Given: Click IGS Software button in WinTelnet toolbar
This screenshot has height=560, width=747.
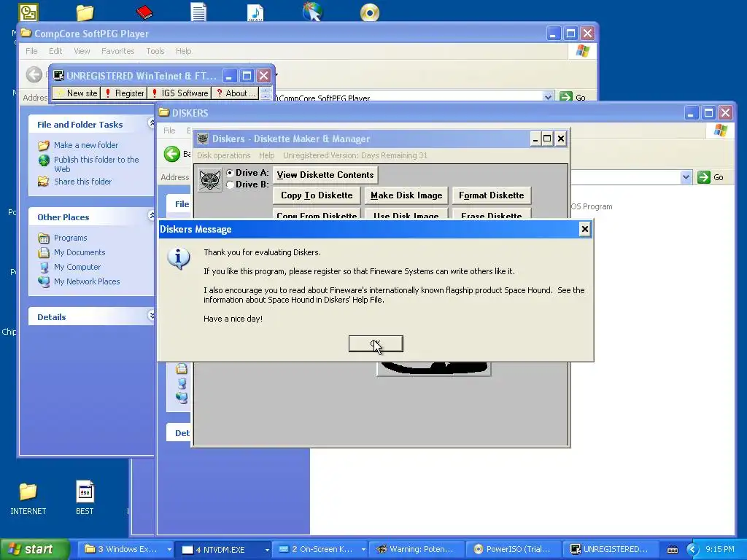Looking at the screenshot, I should pyautogui.click(x=179, y=93).
